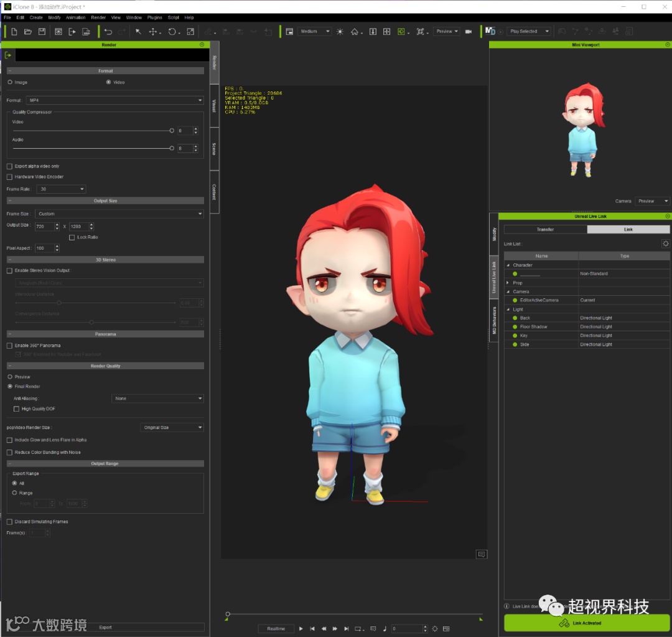This screenshot has width=672, height=637.
Task: Open the Plugins menu
Action: click(x=155, y=17)
